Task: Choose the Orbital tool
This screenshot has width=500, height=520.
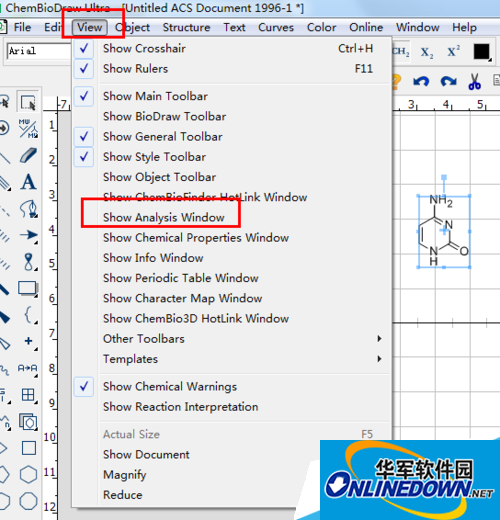Action: [29, 262]
